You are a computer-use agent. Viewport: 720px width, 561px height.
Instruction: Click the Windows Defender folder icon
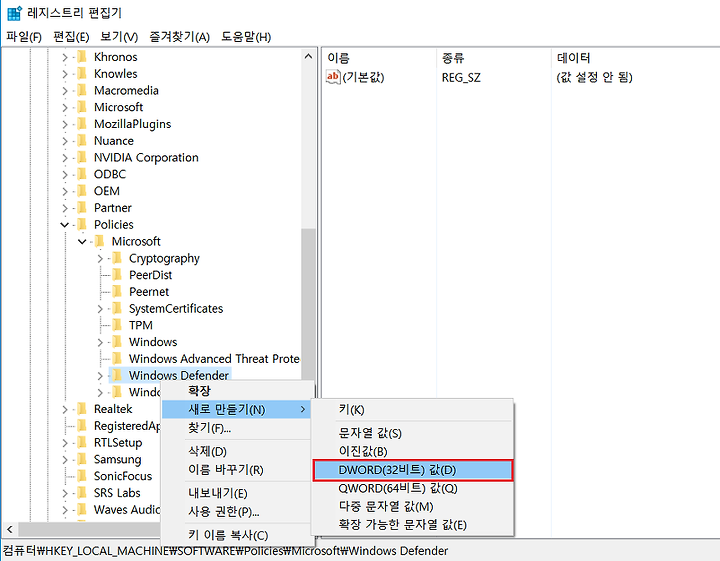point(117,375)
